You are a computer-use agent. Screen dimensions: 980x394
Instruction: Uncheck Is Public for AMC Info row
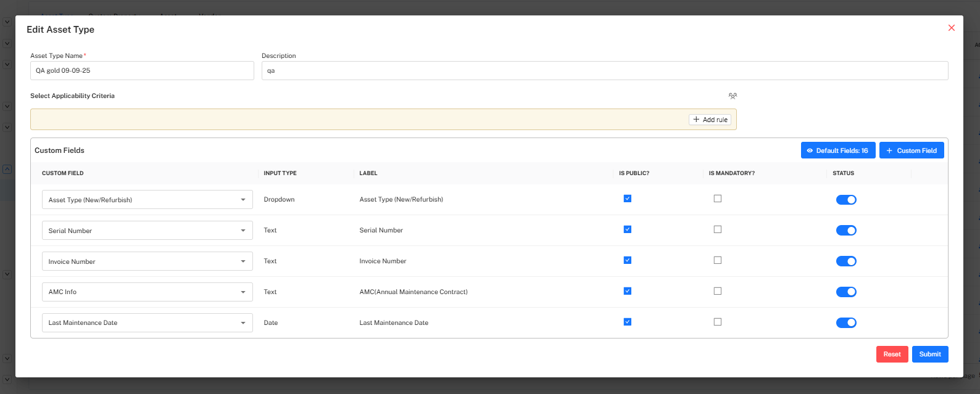pos(628,291)
